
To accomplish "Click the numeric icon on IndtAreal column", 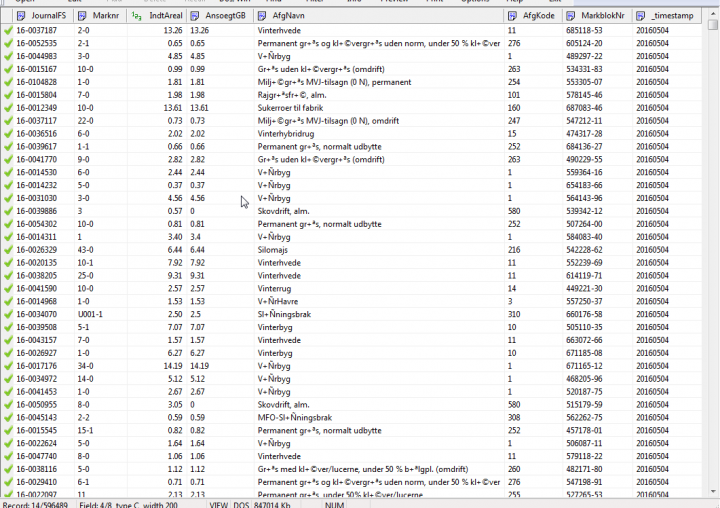I will (x=137, y=16).
